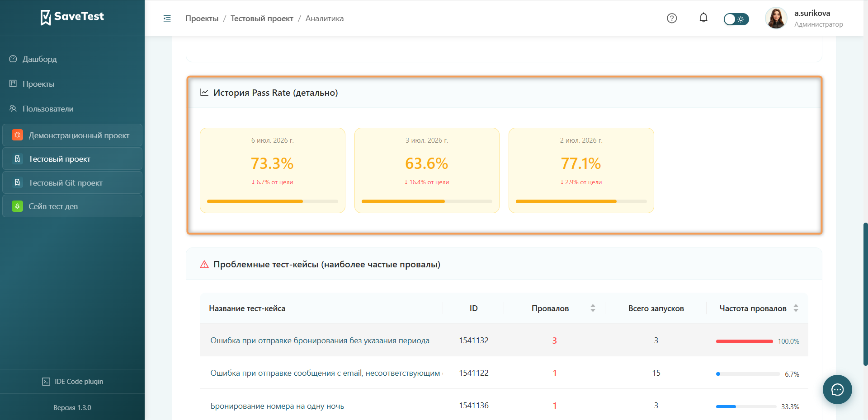
Task: Open Пользователи in sidebar
Action: (48, 109)
